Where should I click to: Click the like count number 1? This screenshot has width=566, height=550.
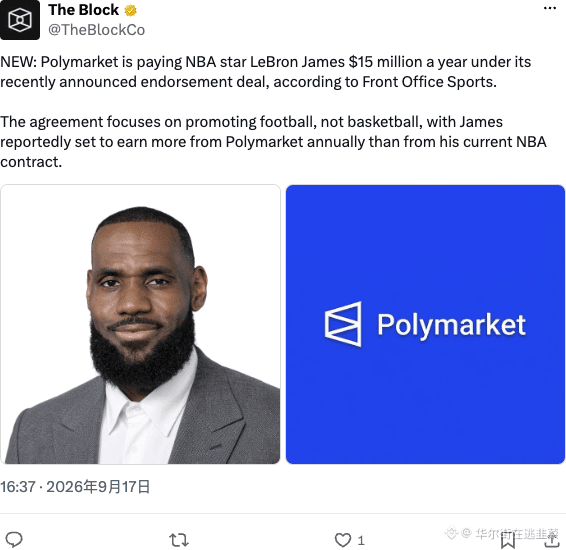361,541
